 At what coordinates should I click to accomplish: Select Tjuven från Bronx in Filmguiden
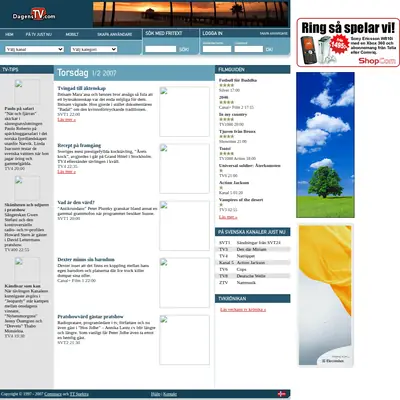pos(237,131)
